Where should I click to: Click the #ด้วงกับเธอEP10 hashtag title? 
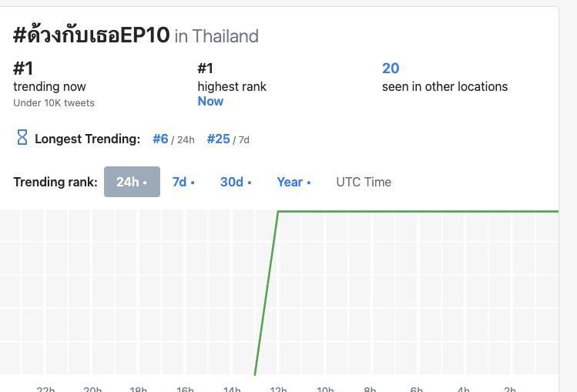tap(91, 35)
